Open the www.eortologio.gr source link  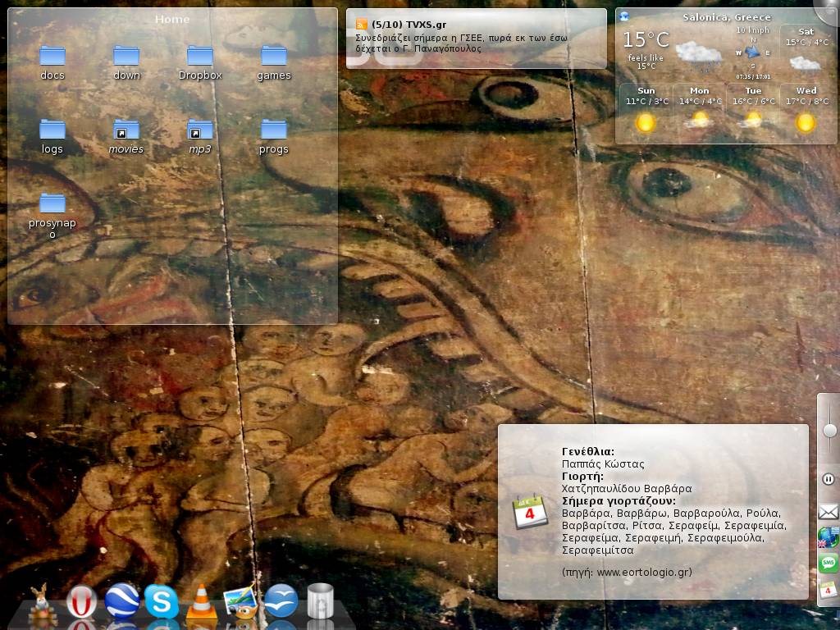643,572
